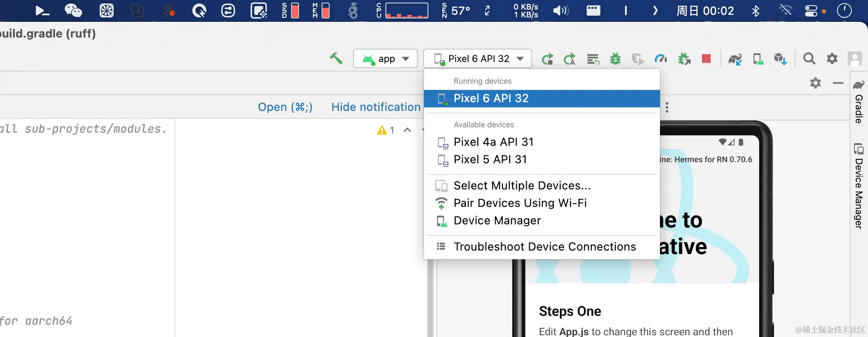Click Steps One heading in emulator
Viewport: 868px width, 337px height.
[570, 311]
